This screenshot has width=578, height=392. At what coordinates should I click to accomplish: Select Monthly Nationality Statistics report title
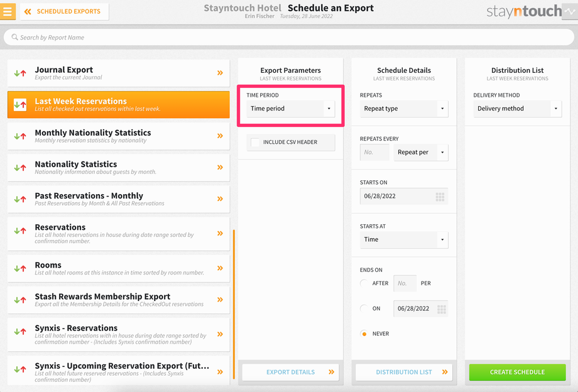93,133
